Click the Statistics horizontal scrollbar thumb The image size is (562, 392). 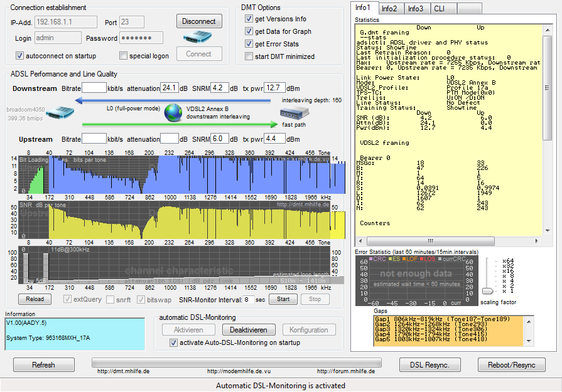coord(431,241)
